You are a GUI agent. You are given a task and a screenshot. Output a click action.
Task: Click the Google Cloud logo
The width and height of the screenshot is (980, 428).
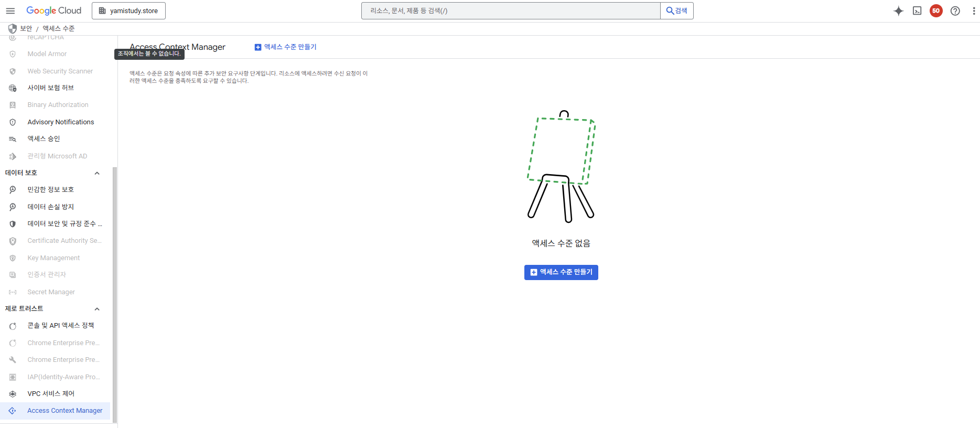tap(54, 10)
